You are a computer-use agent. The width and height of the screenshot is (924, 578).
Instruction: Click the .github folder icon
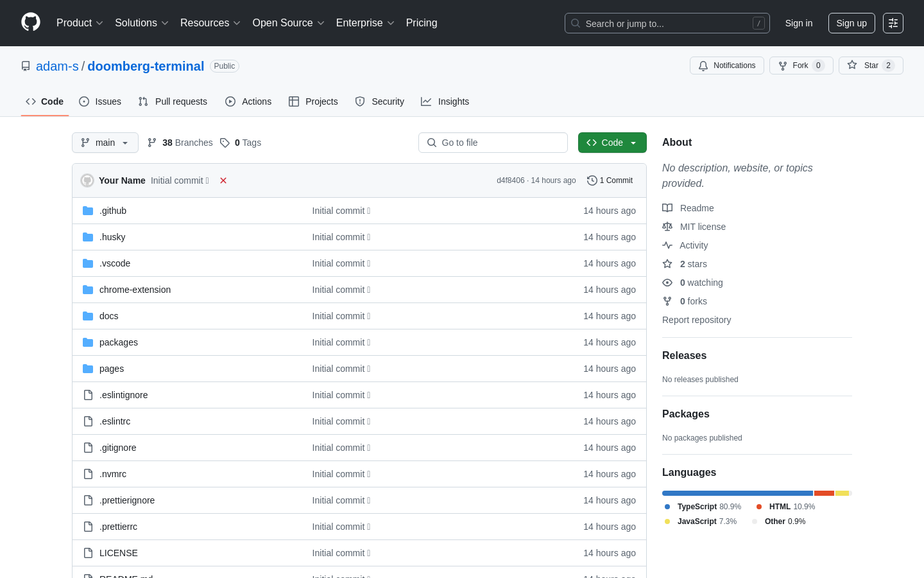tap(88, 211)
